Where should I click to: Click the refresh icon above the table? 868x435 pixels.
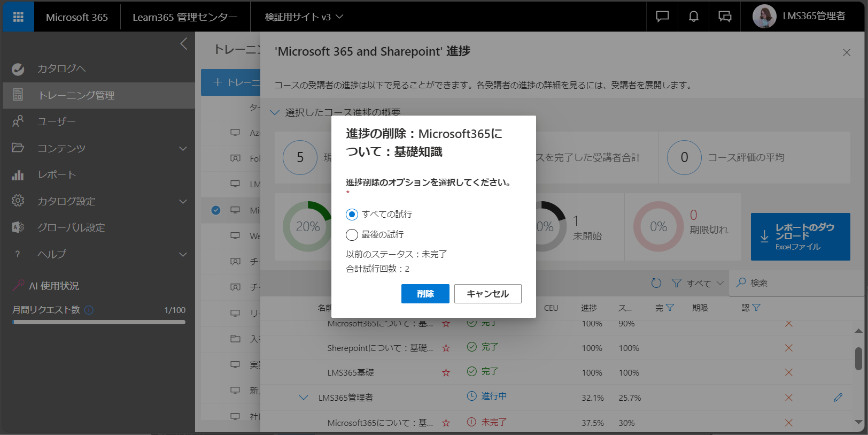656,283
